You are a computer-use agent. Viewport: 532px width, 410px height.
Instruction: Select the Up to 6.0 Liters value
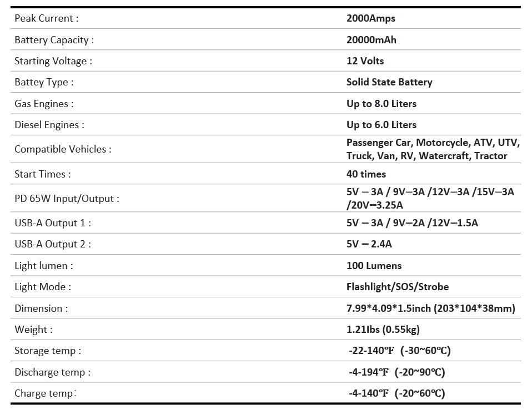382,125
